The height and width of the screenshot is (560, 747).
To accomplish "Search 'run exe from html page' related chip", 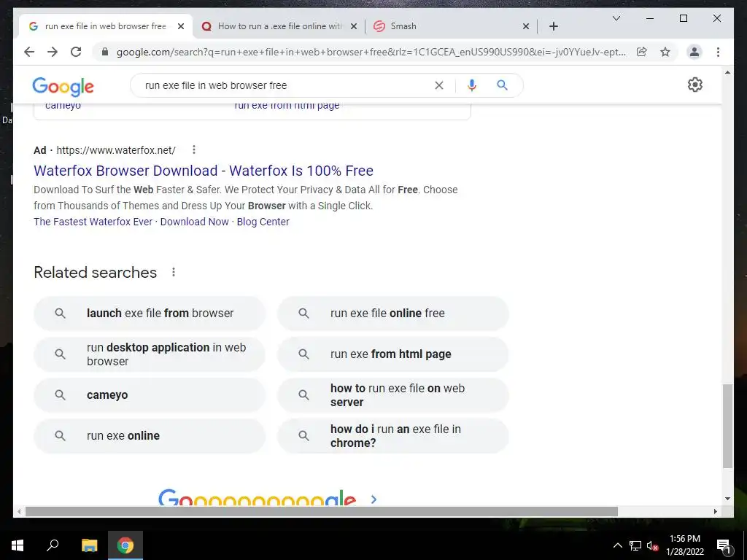I will [393, 354].
